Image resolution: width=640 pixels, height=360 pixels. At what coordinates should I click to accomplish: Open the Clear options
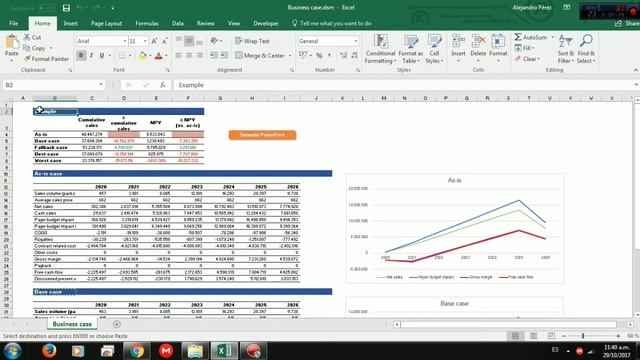click(528, 59)
